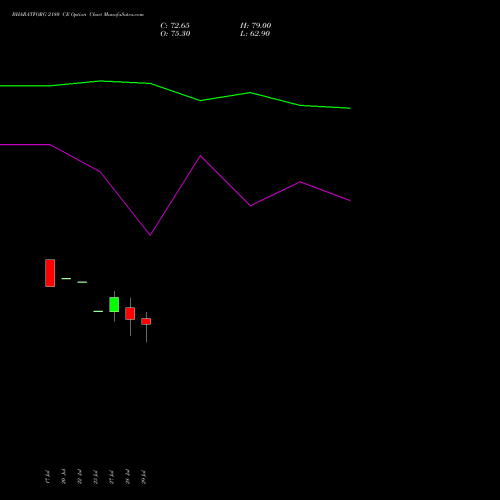This screenshot has height=500, width=500.
Task: Click the "20 Jul" date axis label
Action: [63, 477]
